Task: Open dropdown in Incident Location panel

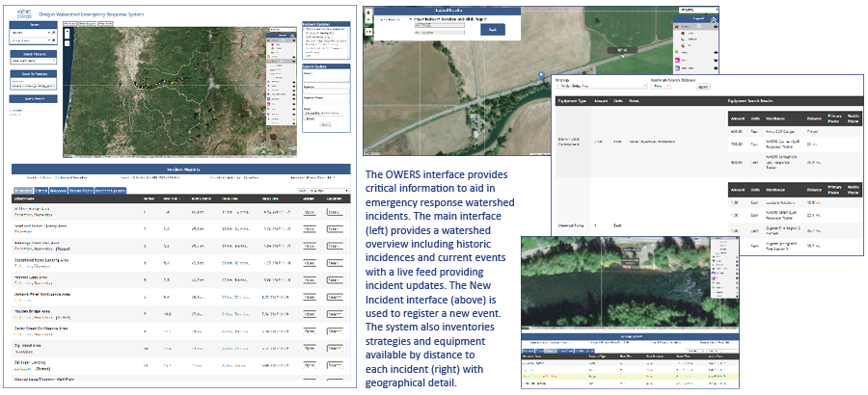Action: click(x=394, y=19)
